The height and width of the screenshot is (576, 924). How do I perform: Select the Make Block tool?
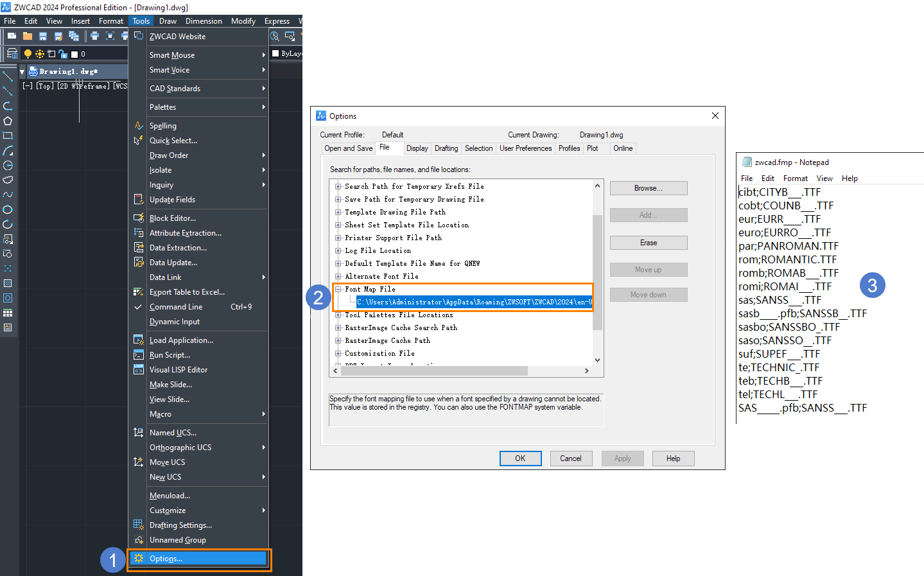8,254
